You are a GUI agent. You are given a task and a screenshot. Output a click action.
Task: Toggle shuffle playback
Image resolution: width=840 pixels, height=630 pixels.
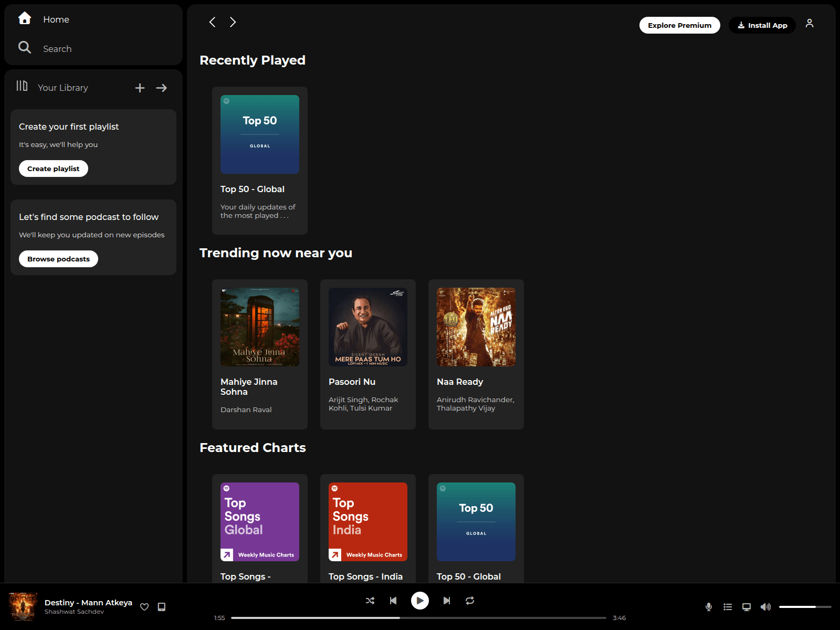[370, 601]
